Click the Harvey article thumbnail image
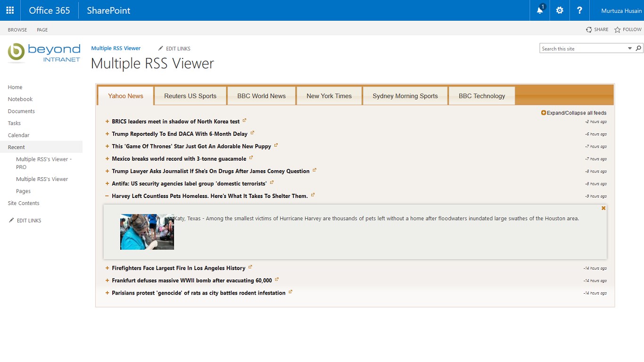This screenshot has width=644, height=362. [147, 232]
